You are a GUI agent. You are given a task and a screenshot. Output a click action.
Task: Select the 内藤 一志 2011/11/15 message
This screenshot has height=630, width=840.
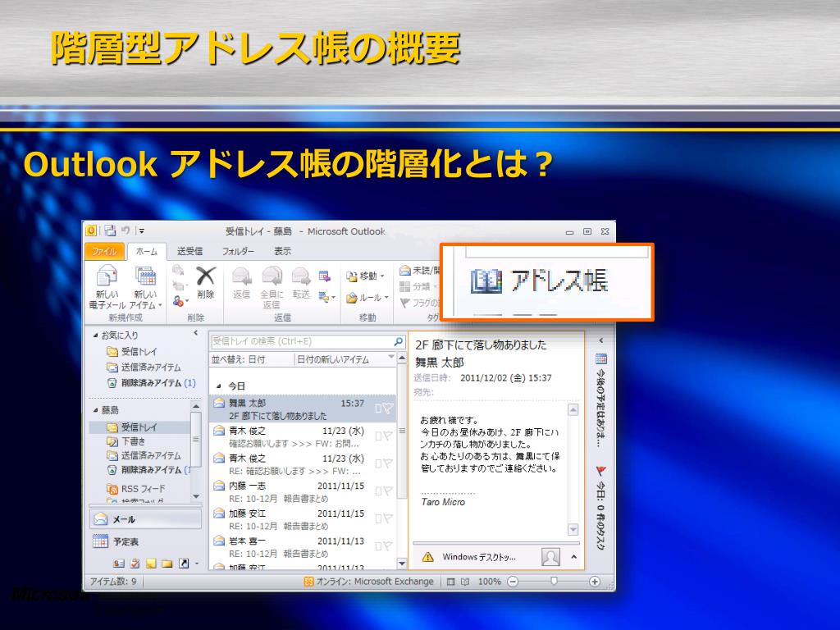pyautogui.click(x=303, y=492)
